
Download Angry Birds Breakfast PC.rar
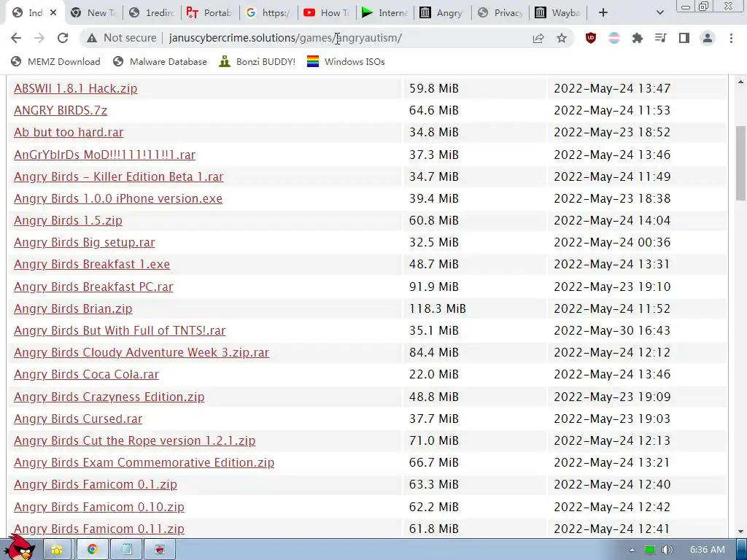point(93,287)
